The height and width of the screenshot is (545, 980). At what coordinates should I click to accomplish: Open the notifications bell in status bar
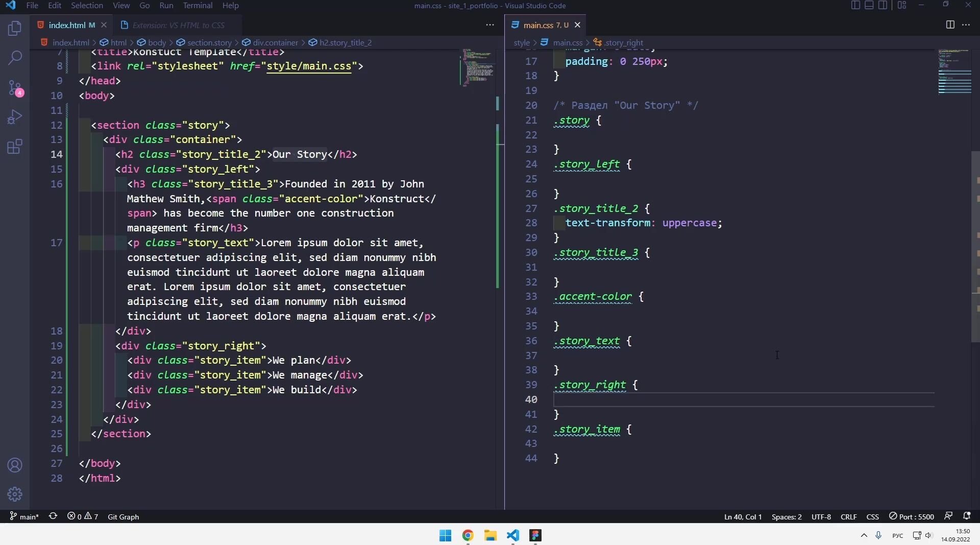[x=967, y=516]
